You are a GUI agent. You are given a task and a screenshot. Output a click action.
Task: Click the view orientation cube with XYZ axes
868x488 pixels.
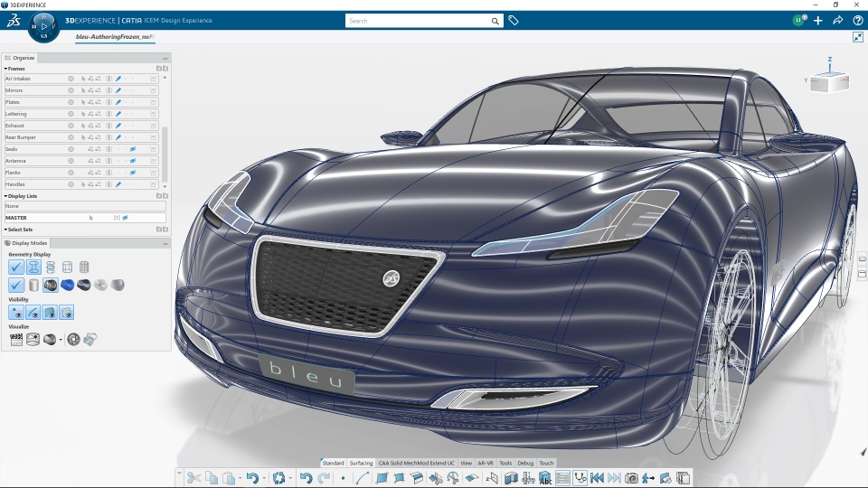pos(829,81)
